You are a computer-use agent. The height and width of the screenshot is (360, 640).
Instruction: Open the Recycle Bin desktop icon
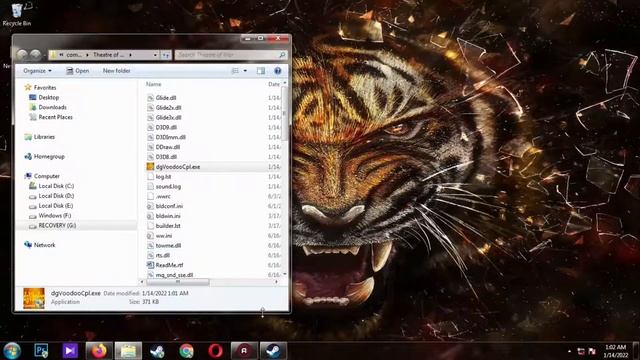pyautogui.click(x=17, y=13)
